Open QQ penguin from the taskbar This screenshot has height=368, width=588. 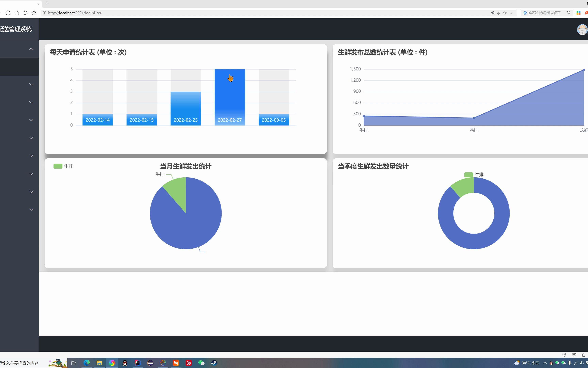click(x=125, y=363)
